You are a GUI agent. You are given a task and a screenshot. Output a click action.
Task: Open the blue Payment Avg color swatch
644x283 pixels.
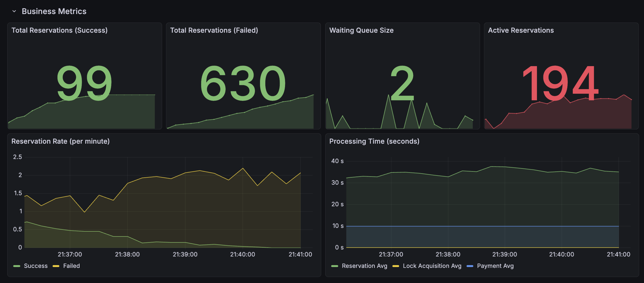pyautogui.click(x=470, y=266)
